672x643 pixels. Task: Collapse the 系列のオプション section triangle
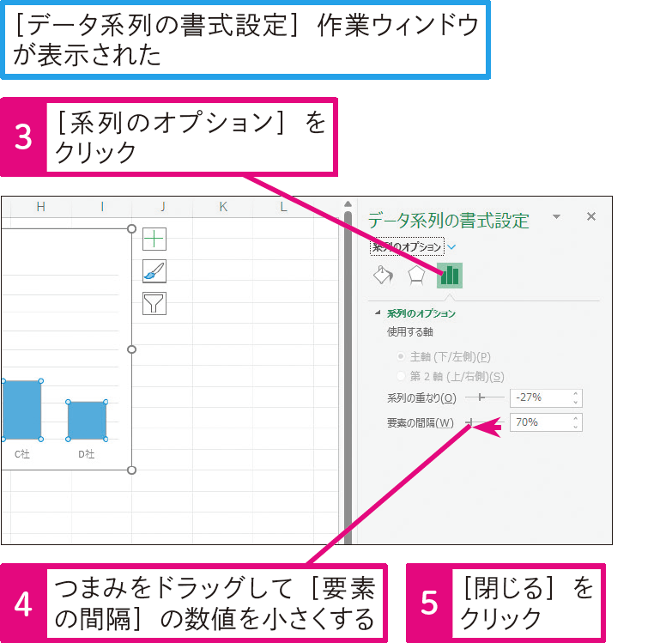click(x=378, y=313)
